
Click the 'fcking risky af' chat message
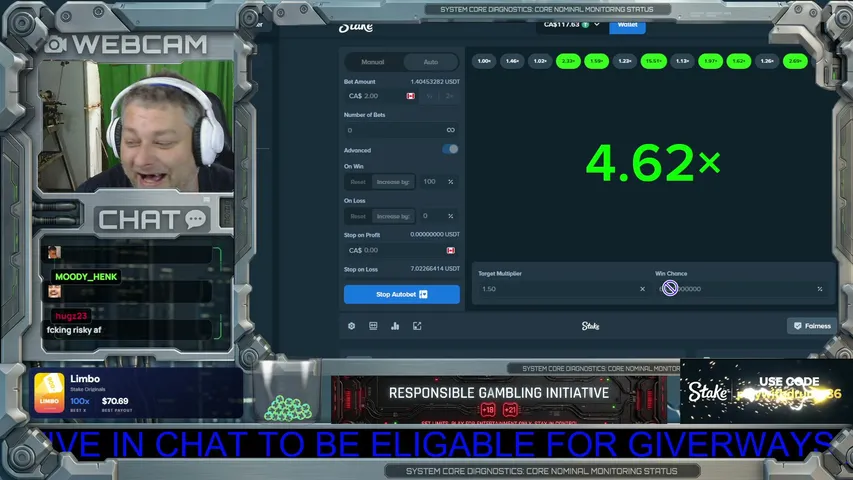tap(74, 330)
